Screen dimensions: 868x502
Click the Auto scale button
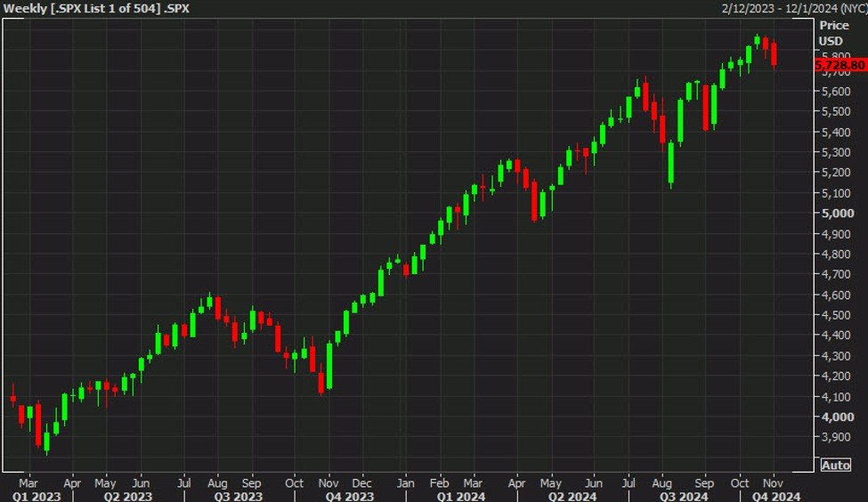pyautogui.click(x=835, y=465)
